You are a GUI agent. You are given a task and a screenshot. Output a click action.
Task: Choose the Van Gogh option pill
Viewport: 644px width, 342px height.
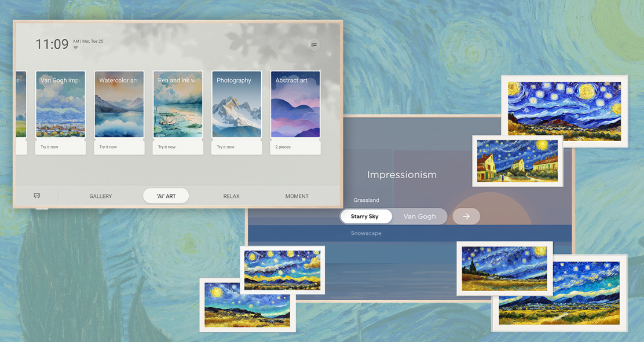420,216
